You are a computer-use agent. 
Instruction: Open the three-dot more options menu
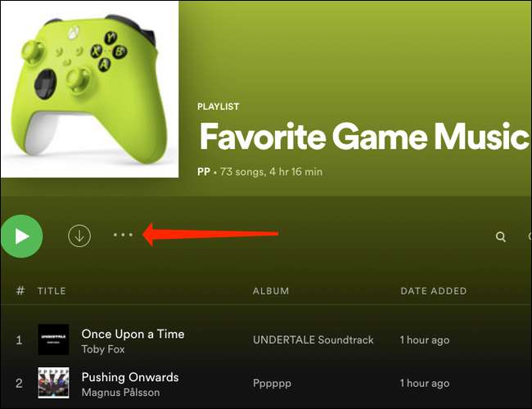[123, 235]
